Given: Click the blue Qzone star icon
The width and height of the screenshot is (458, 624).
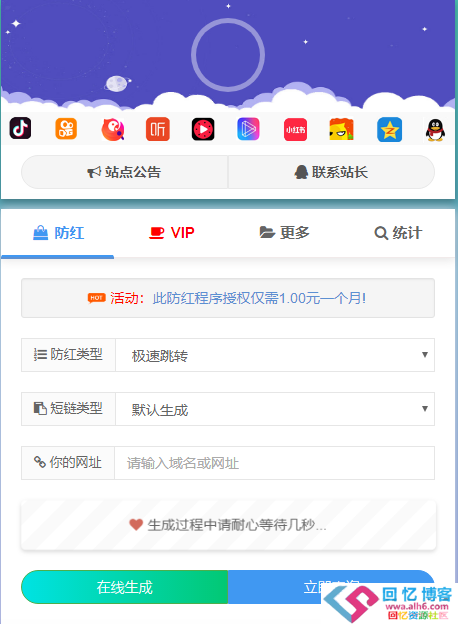Looking at the screenshot, I should [390, 130].
